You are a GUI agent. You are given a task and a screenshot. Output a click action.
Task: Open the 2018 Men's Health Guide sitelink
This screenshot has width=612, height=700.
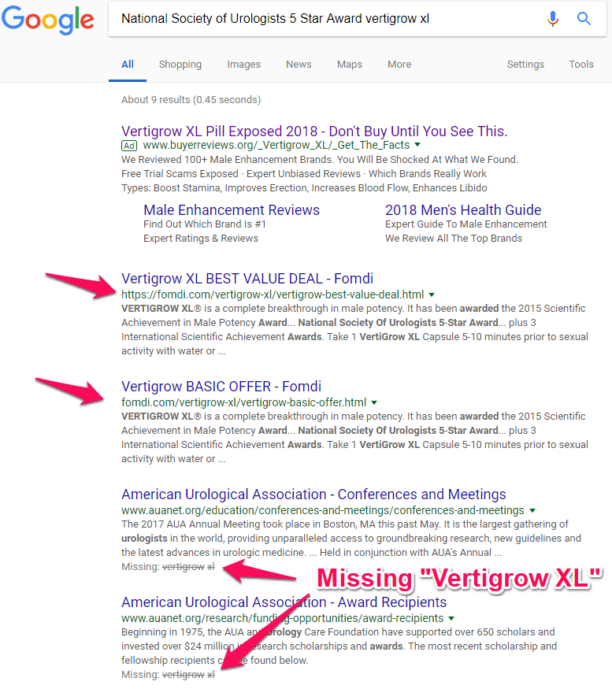point(463,209)
